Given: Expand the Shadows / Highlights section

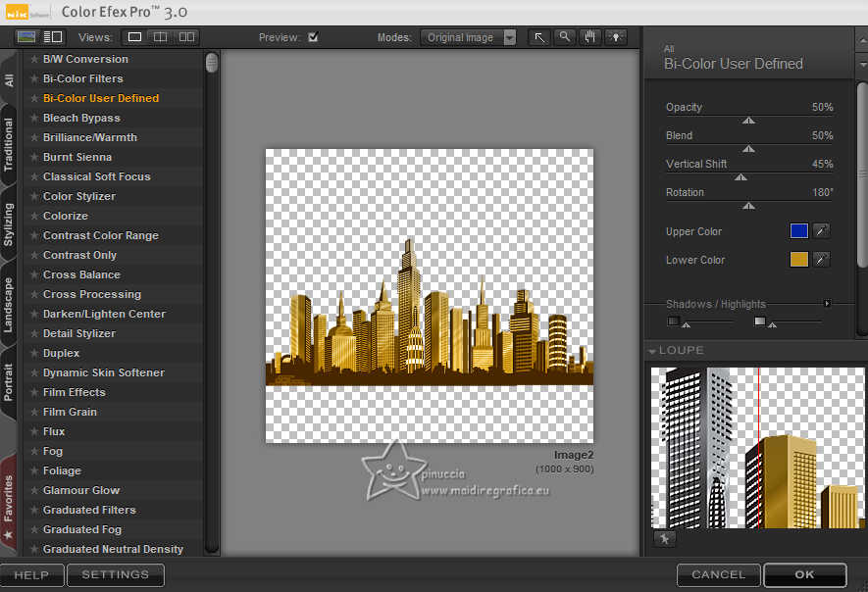Looking at the screenshot, I should point(827,304).
